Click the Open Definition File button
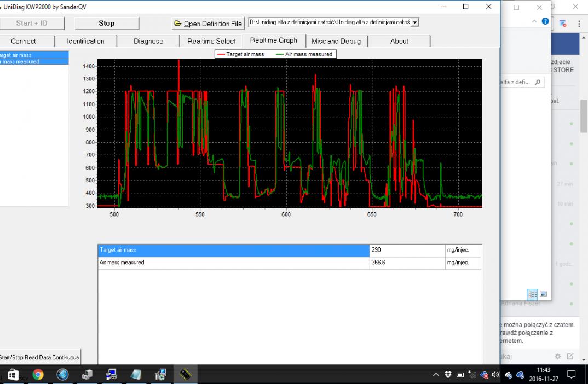 coord(208,24)
